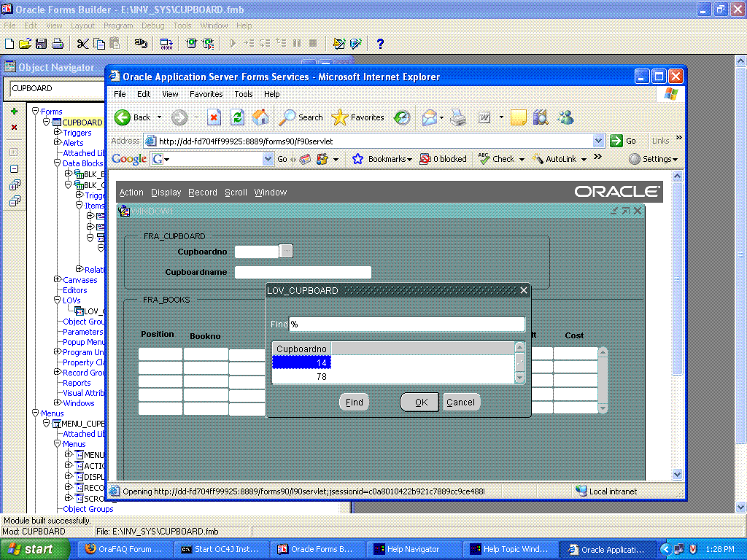The image size is (747, 560).
Task: Click Paste icon in Forms Builder toolbar
Action: pos(115,44)
